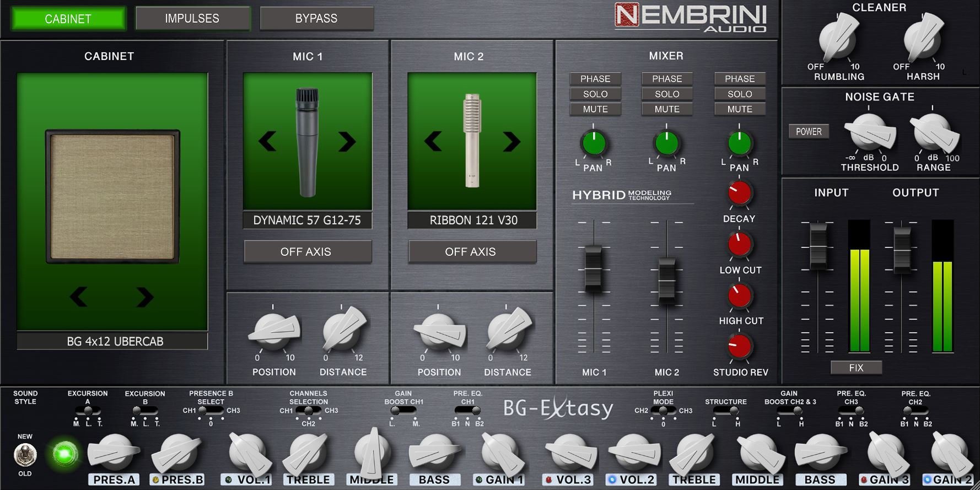Click the Bypass button
Viewport: 980px width, 490px height.
(x=316, y=19)
